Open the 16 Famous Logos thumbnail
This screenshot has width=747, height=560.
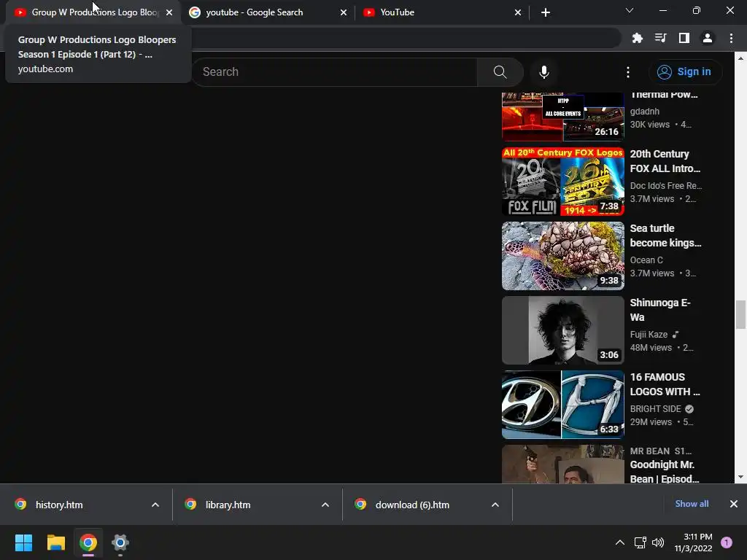tap(562, 404)
